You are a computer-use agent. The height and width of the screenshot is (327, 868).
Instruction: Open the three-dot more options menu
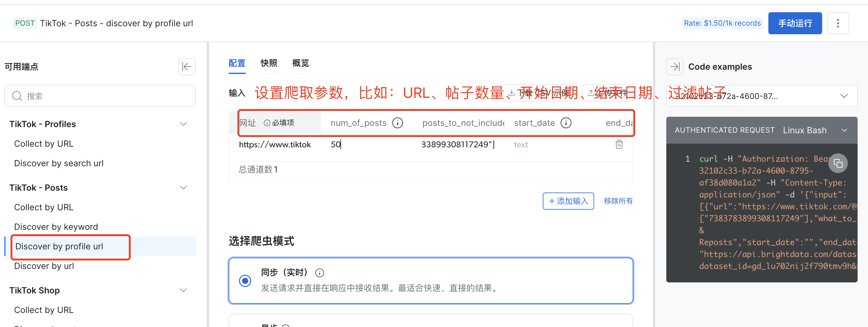click(x=838, y=23)
